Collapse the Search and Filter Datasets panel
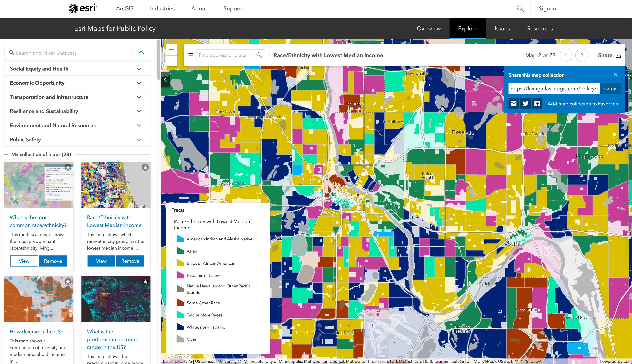Viewport: 632px width, 364px height. [x=141, y=53]
